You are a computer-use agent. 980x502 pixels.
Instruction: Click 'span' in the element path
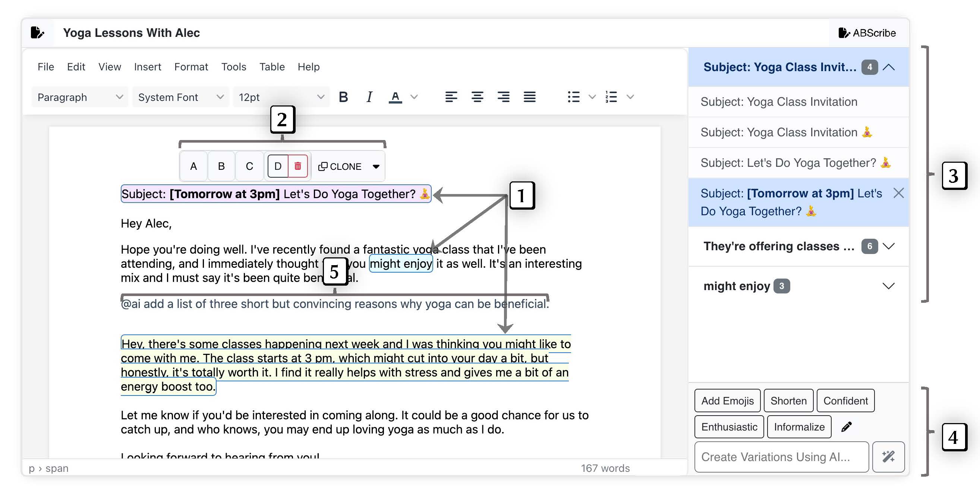(57, 468)
